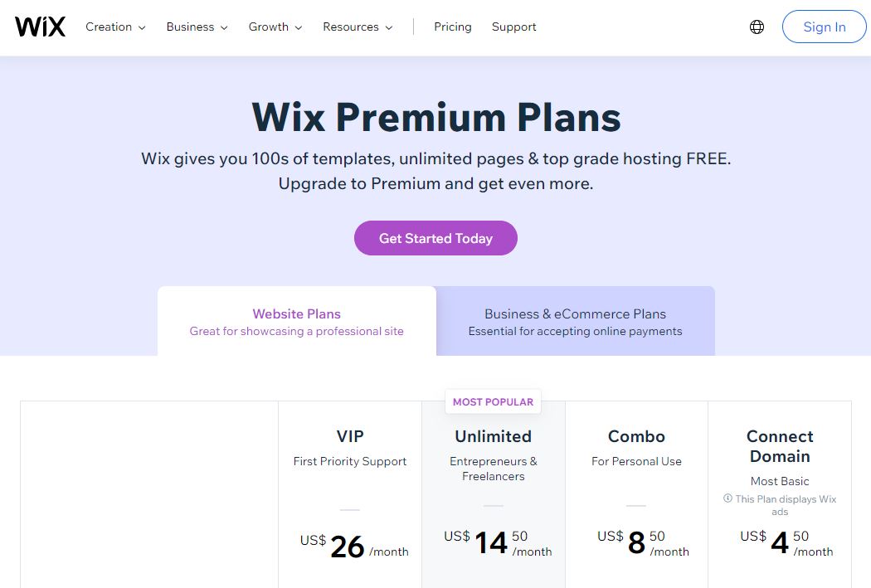
Task: Click the Get Started Today button
Action: click(x=435, y=238)
